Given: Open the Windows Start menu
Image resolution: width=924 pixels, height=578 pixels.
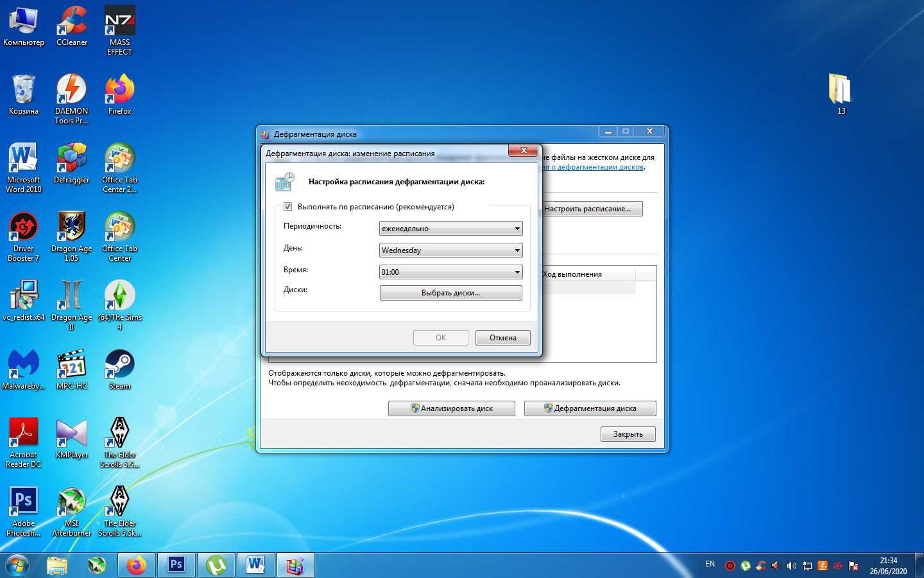Looking at the screenshot, I should (x=17, y=565).
